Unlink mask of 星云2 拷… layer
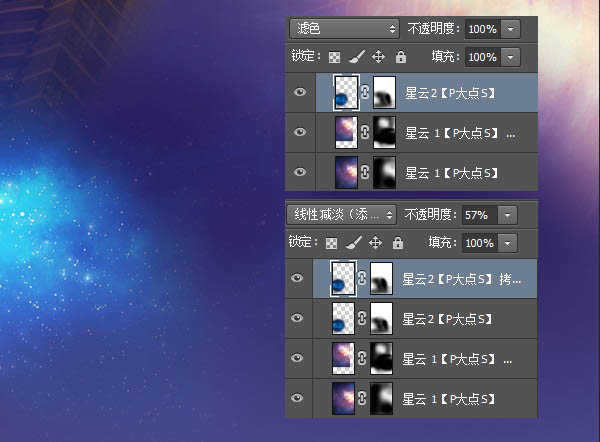The image size is (600, 442). (x=362, y=278)
